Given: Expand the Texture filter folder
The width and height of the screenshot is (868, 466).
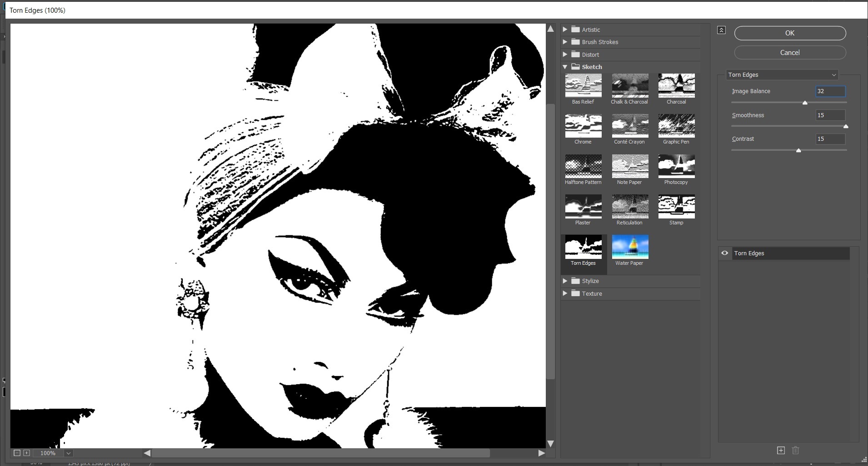Looking at the screenshot, I should 565,293.
